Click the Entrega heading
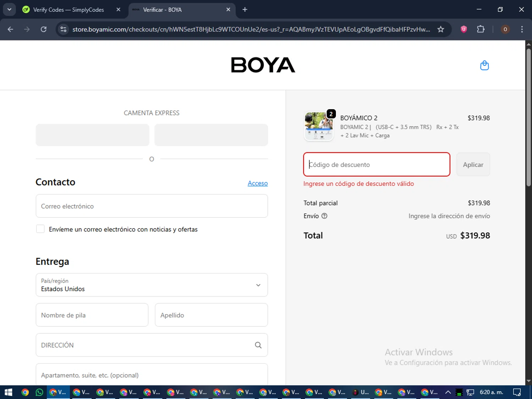The width and height of the screenshot is (532, 399). 52,262
